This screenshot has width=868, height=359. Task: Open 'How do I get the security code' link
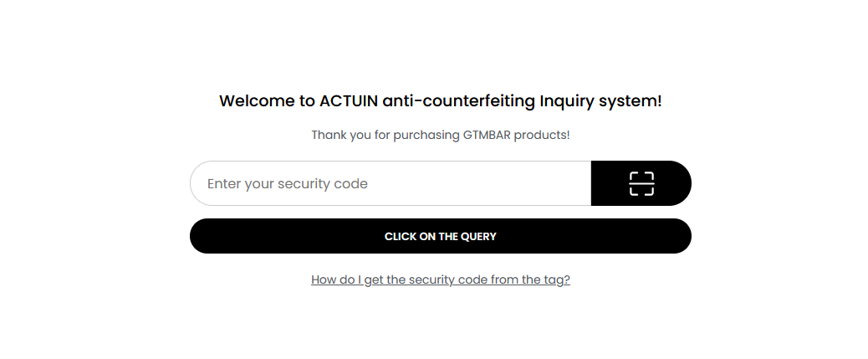441,280
